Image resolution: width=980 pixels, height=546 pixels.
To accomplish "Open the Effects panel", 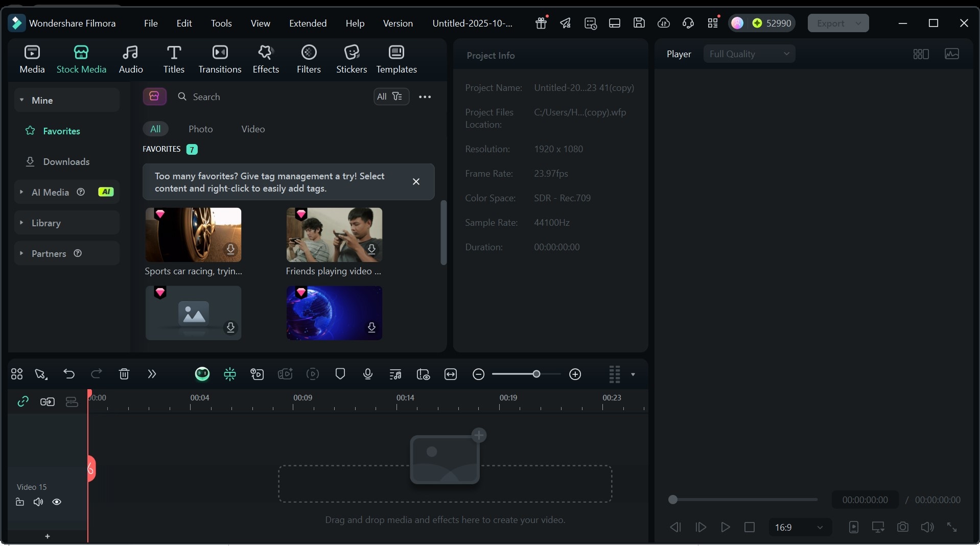I will coord(265,59).
